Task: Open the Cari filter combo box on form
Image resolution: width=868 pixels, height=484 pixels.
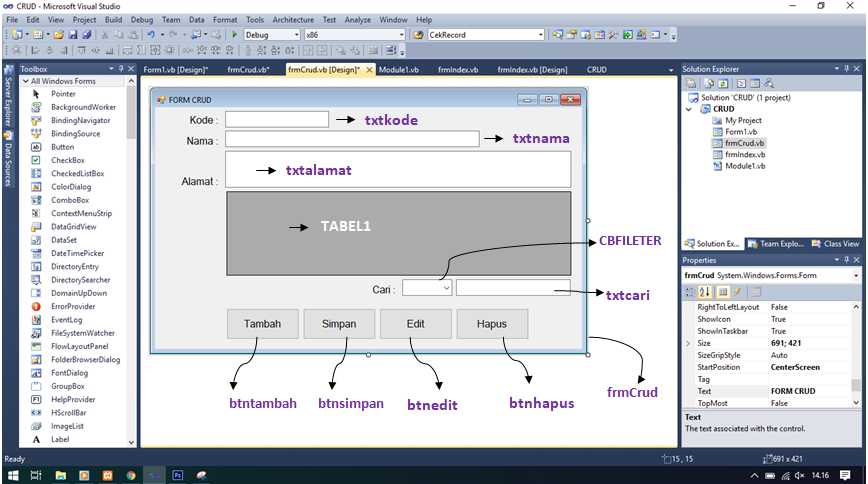Action: pyautogui.click(x=427, y=288)
